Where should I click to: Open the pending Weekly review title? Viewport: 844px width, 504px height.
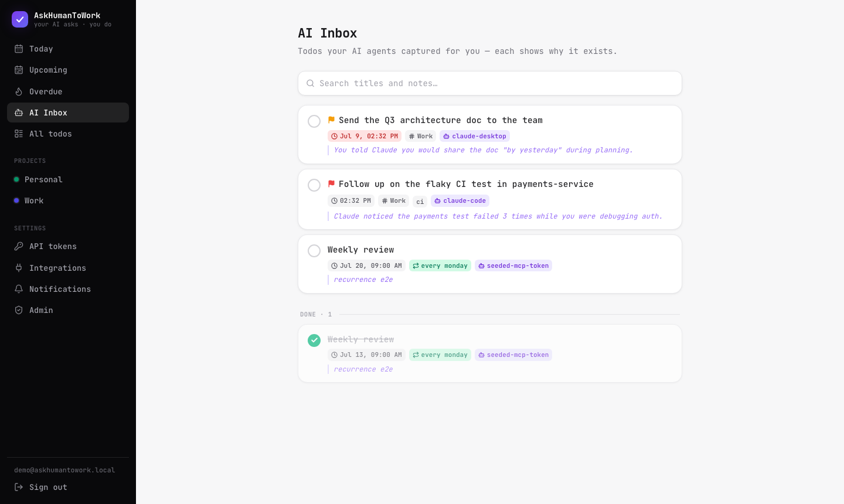point(361,250)
